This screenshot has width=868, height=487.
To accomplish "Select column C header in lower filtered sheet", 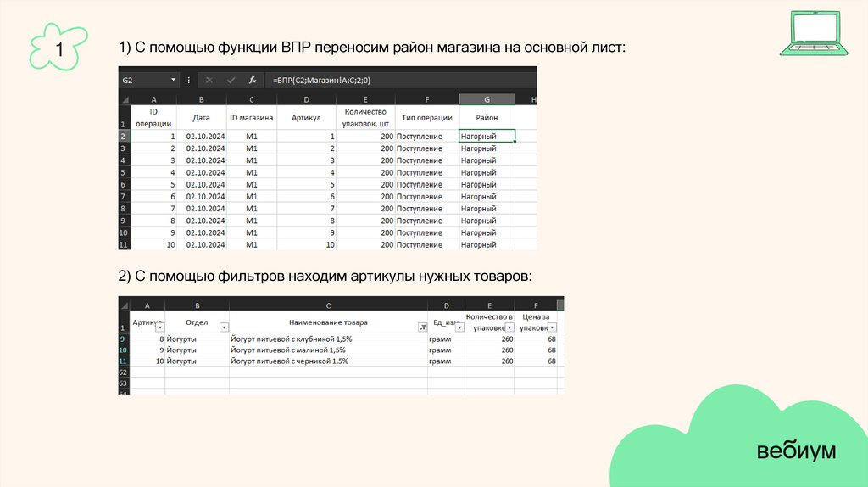I will [x=328, y=305].
